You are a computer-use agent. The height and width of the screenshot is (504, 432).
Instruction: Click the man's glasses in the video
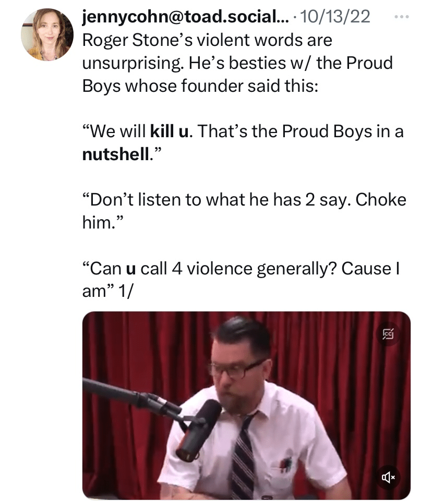pos(237,369)
